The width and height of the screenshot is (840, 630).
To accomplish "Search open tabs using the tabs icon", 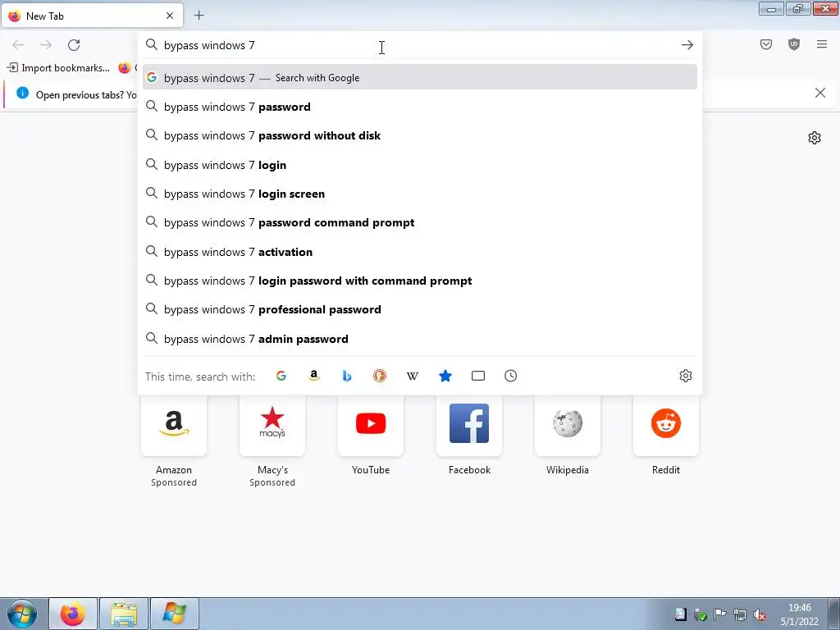I will coord(478,376).
